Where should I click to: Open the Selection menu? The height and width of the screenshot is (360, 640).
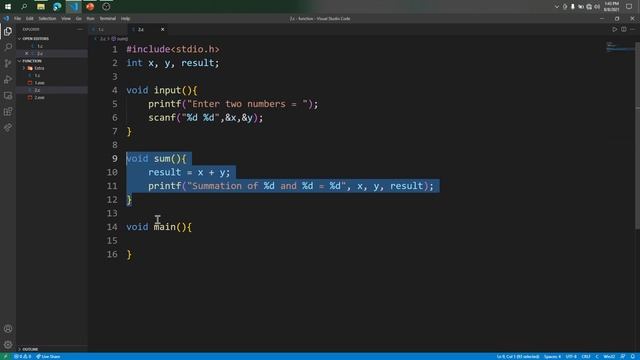point(47,19)
